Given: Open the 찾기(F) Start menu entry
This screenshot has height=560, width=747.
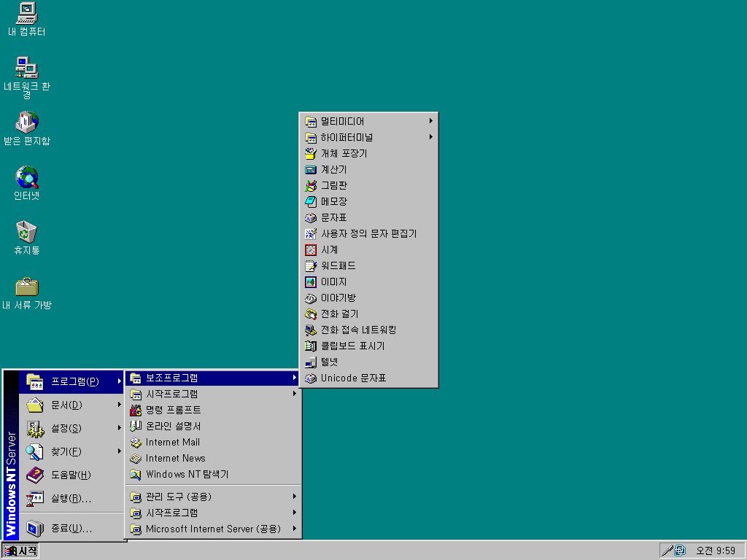Looking at the screenshot, I should (x=71, y=451).
